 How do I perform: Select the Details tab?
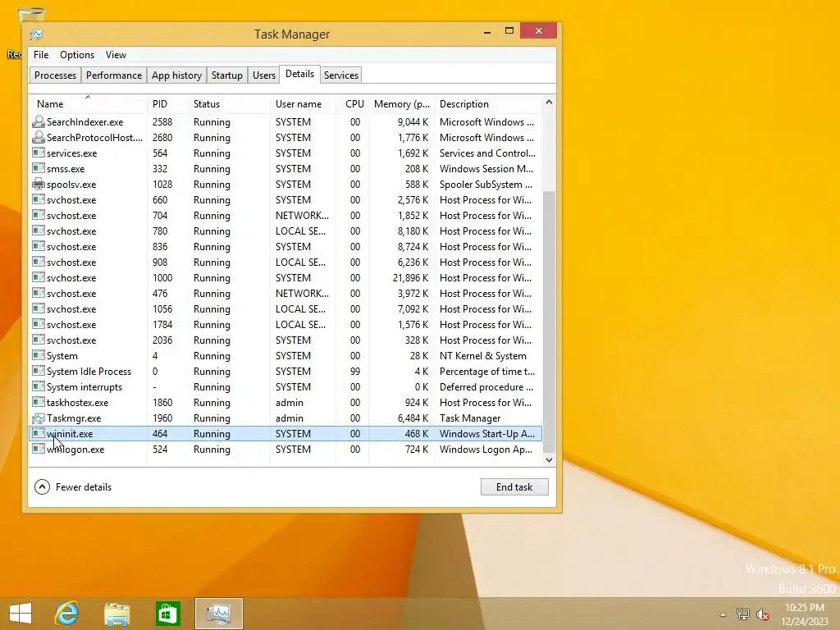(299, 74)
